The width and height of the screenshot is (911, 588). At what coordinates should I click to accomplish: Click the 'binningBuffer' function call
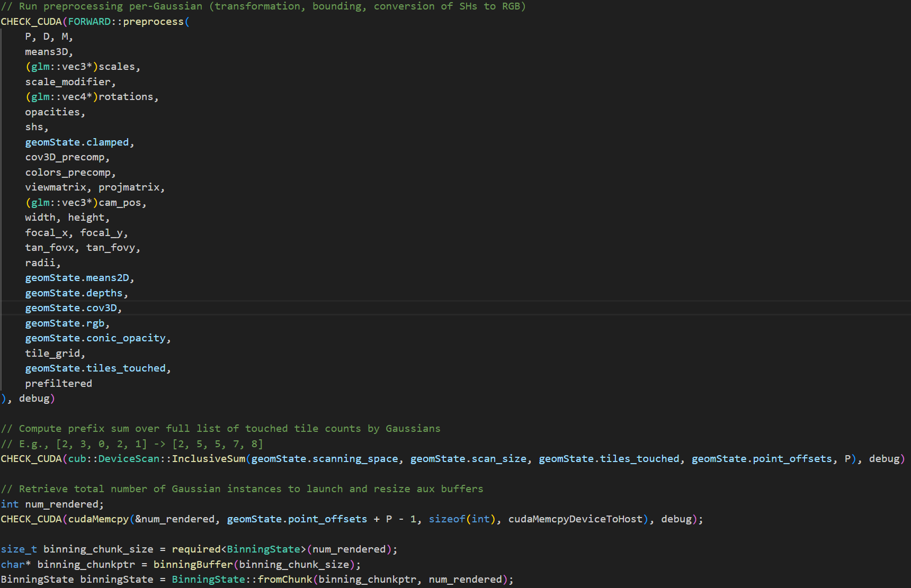(193, 565)
